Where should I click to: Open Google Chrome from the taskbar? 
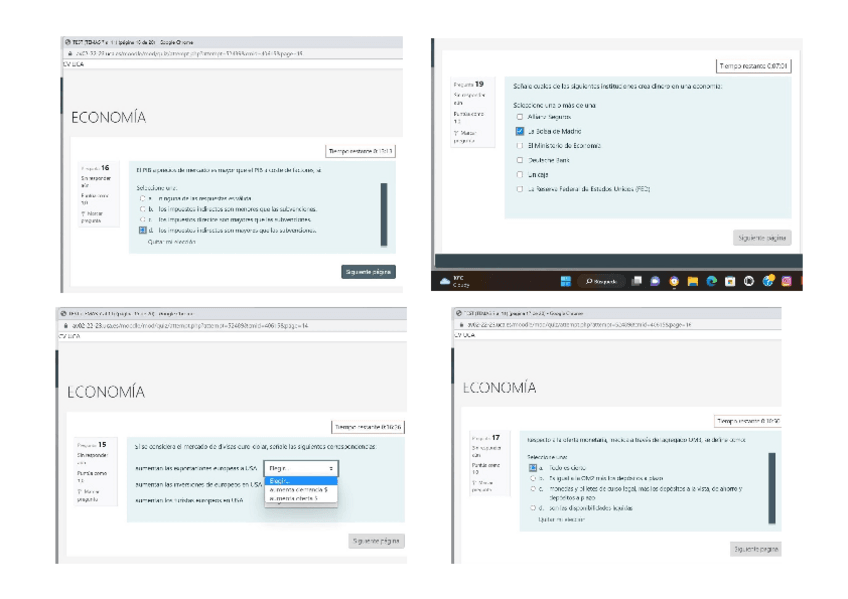[674, 281]
